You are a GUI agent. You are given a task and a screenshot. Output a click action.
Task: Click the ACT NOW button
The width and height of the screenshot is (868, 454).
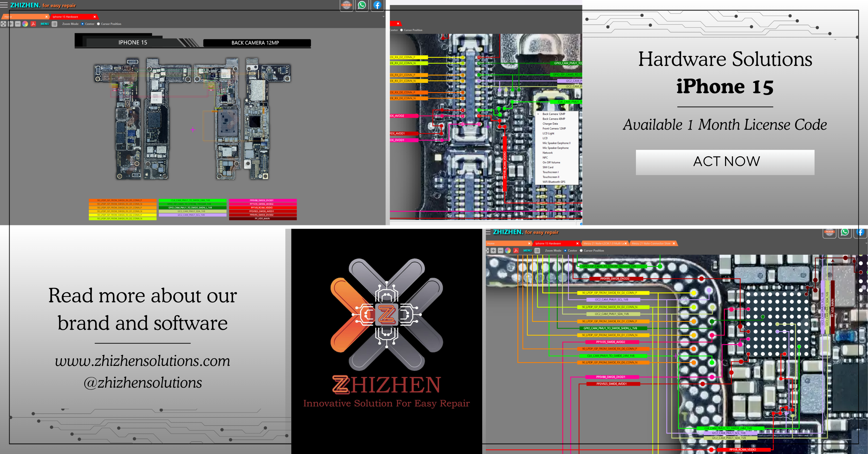(725, 162)
